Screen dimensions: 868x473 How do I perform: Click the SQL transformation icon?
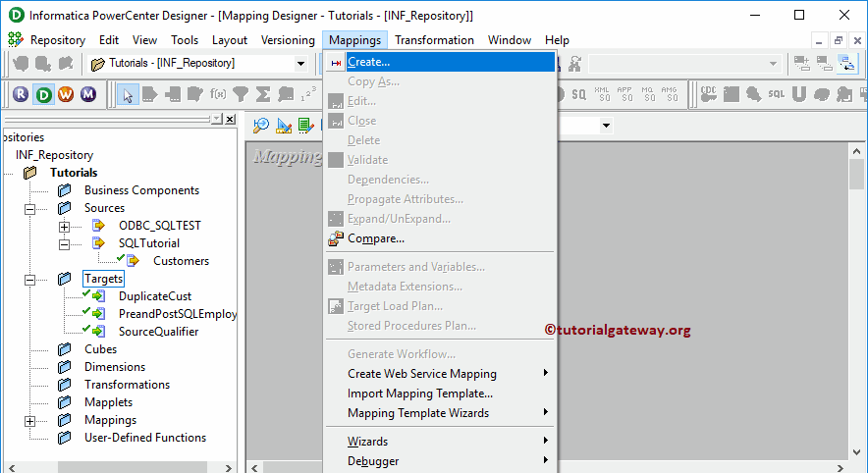point(776,94)
